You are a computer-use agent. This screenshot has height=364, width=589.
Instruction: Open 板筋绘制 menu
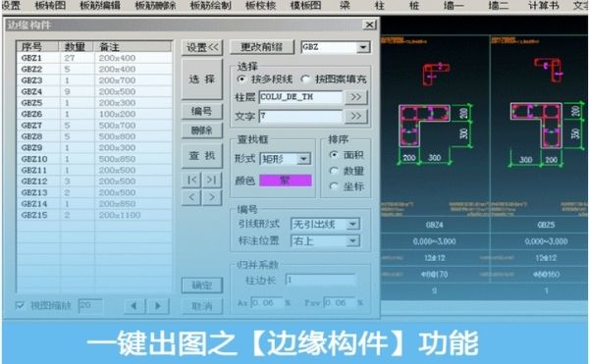click(x=211, y=5)
